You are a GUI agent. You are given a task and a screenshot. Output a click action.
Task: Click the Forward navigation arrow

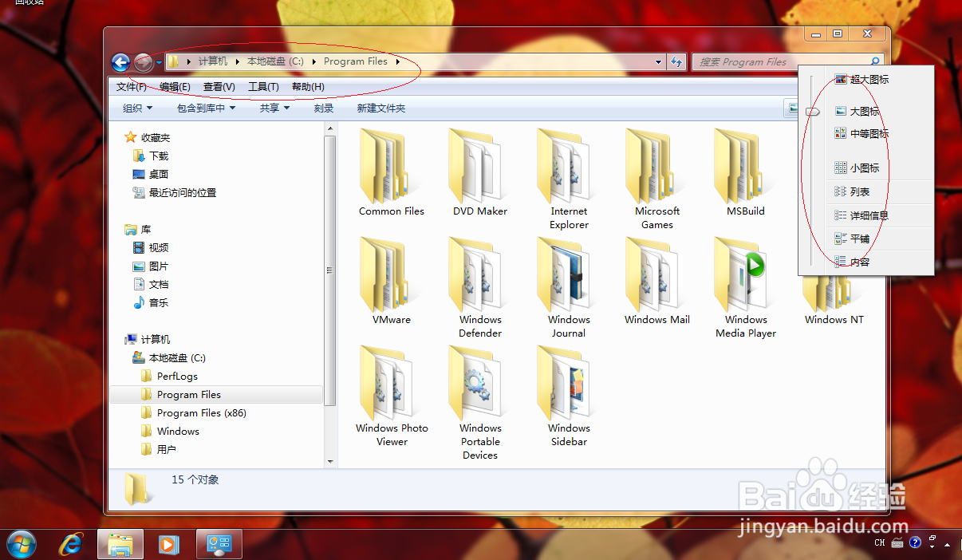143,62
